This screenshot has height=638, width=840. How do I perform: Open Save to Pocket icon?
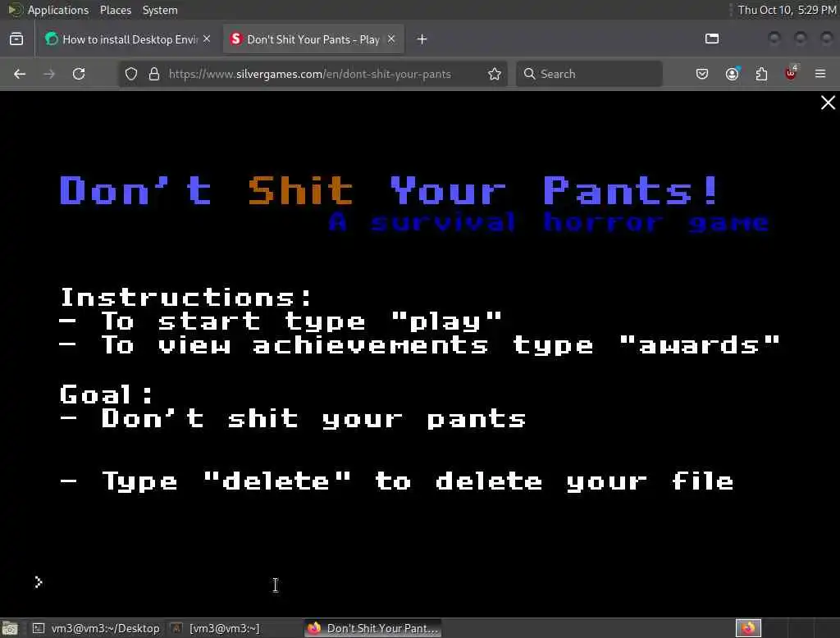[702, 74]
